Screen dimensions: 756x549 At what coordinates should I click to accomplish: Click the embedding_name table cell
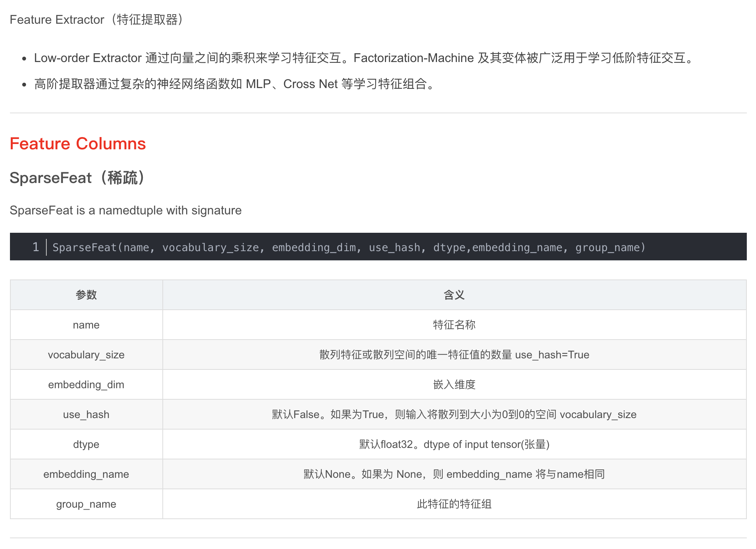[86, 474]
